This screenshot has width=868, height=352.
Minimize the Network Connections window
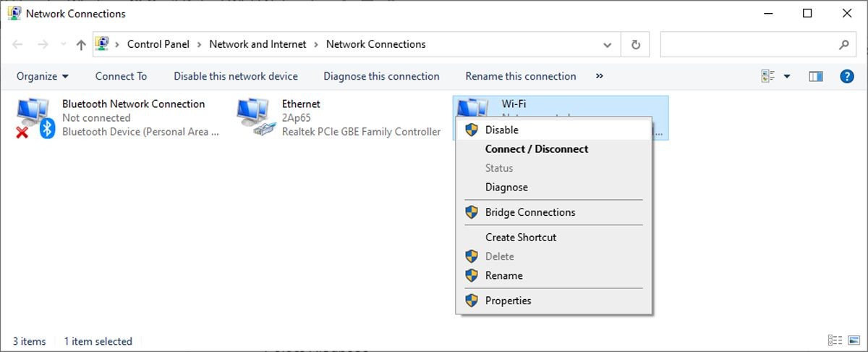768,13
